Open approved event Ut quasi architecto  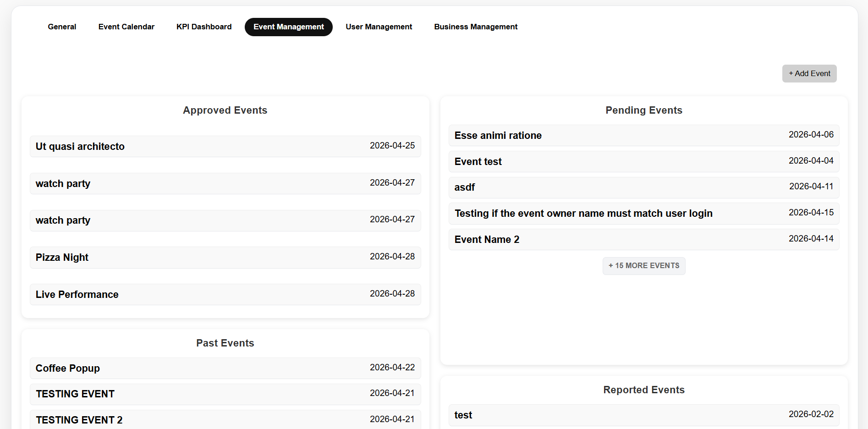tap(225, 146)
